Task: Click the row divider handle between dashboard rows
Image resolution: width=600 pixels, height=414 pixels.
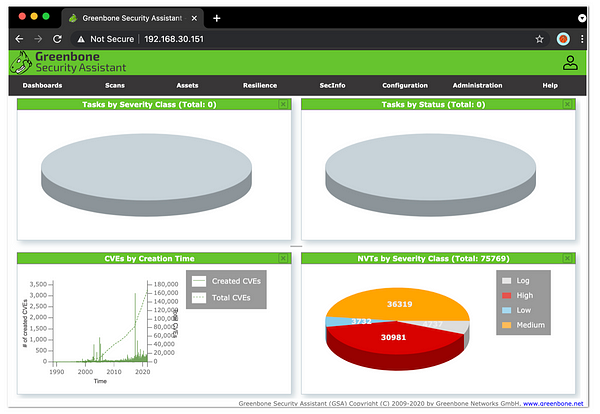Action: (x=296, y=246)
